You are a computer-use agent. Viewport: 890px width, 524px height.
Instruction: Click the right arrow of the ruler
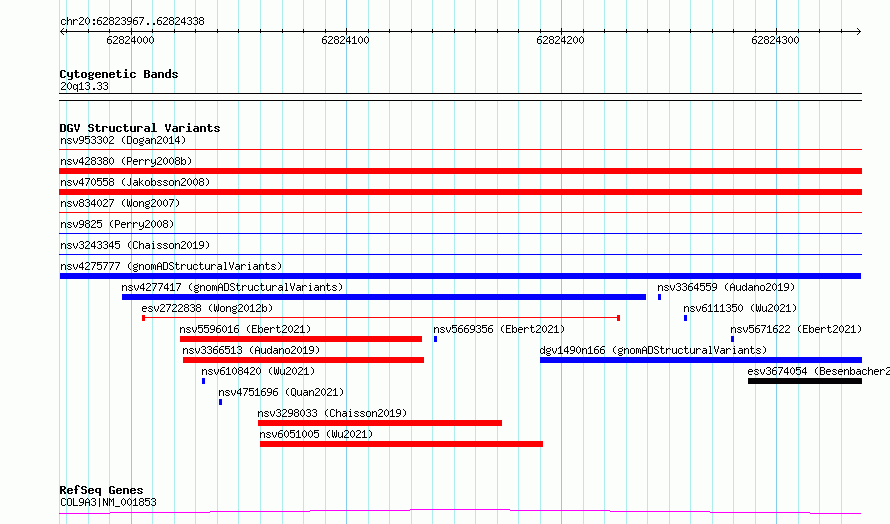[858, 32]
